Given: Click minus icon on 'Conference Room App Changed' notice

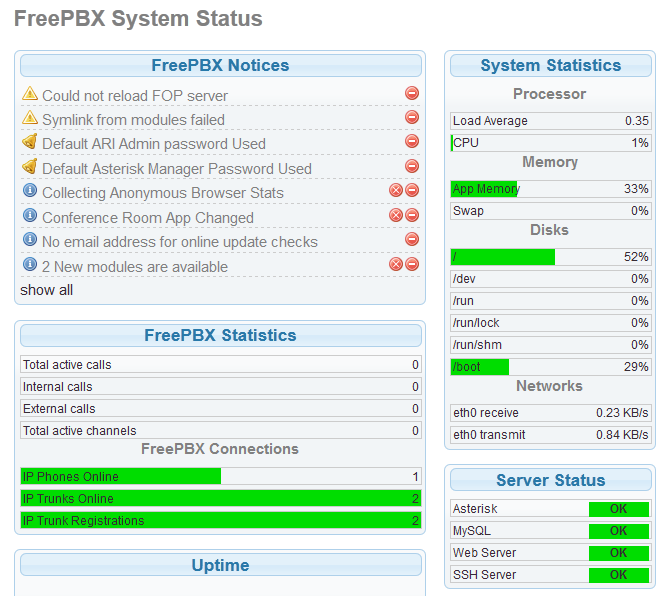Looking at the screenshot, I should click(x=412, y=215).
